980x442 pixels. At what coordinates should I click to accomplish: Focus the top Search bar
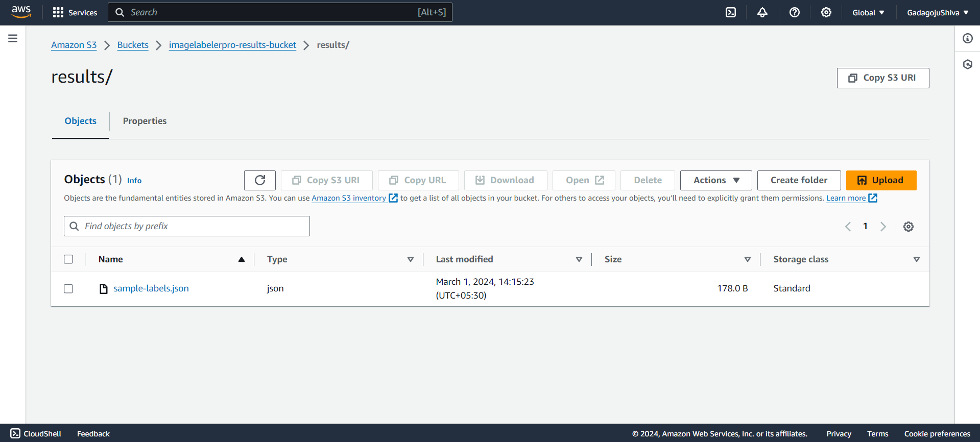tap(280, 12)
